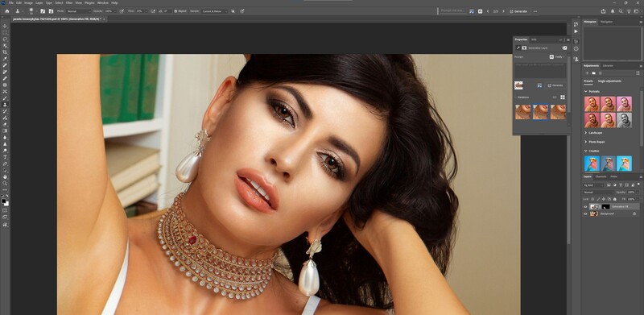Expand the Landscape presets group
Viewport: 644px width, 315px height.
[x=586, y=133]
